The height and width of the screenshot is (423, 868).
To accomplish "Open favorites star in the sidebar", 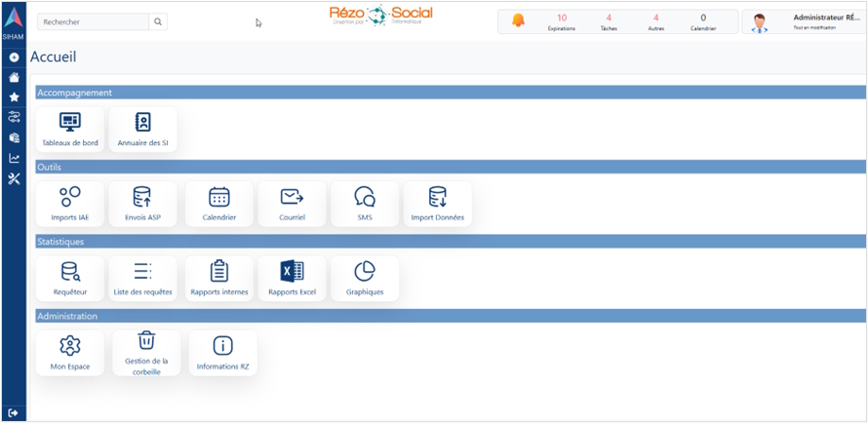I will (14, 97).
